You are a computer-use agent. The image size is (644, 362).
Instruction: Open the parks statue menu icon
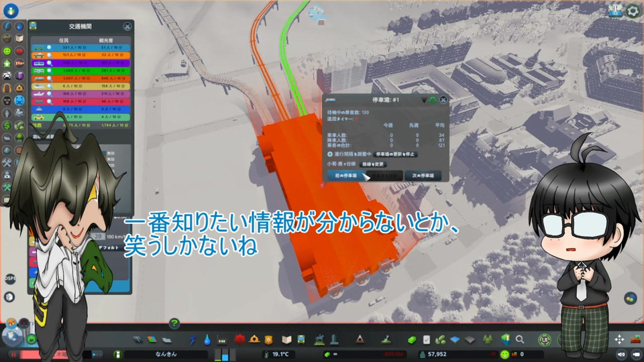pyautogui.click(x=319, y=339)
